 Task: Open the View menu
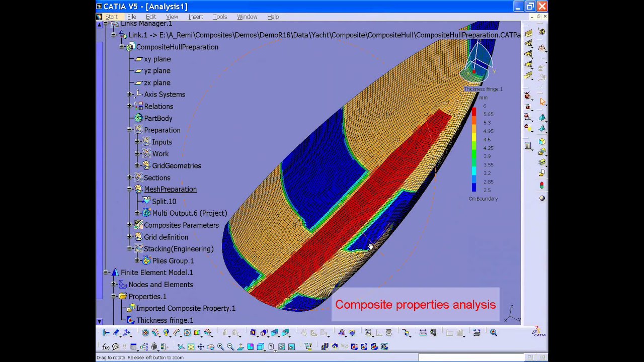click(172, 17)
